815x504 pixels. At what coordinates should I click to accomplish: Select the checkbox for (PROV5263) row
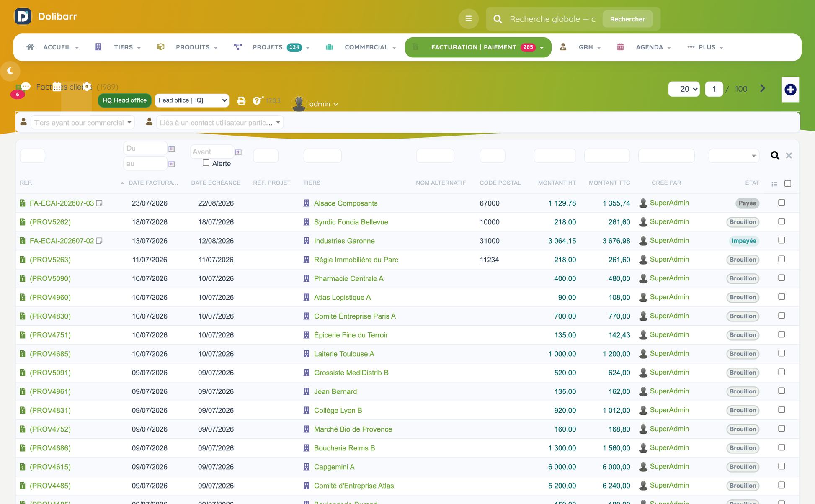pos(781,259)
